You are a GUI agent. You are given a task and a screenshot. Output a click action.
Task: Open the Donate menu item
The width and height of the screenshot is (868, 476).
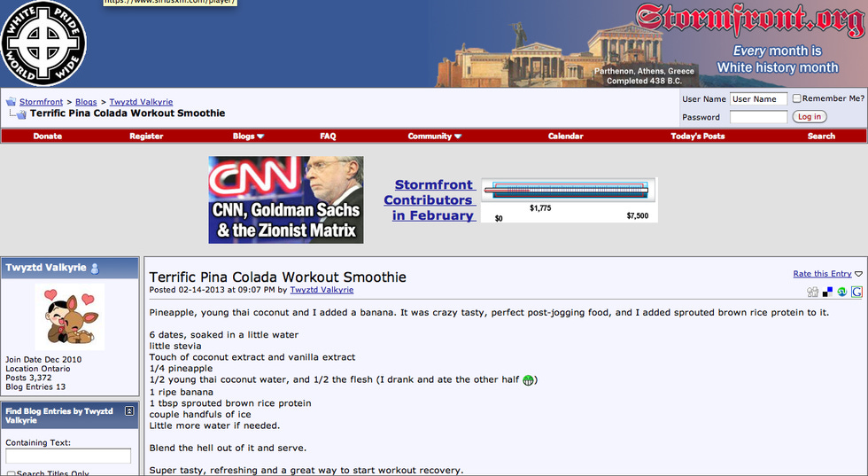(x=48, y=137)
